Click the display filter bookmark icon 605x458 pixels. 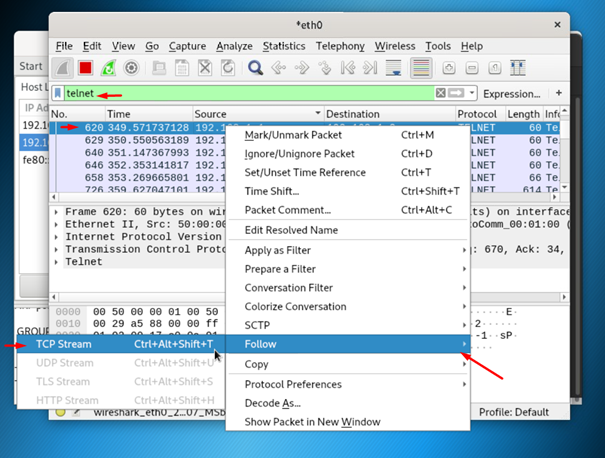click(x=58, y=93)
